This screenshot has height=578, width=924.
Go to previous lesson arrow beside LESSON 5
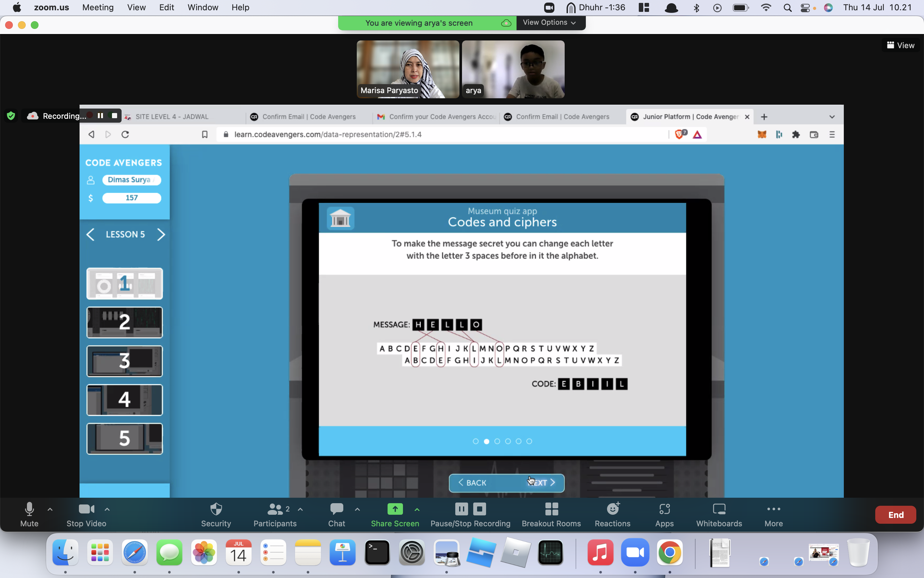coord(90,234)
